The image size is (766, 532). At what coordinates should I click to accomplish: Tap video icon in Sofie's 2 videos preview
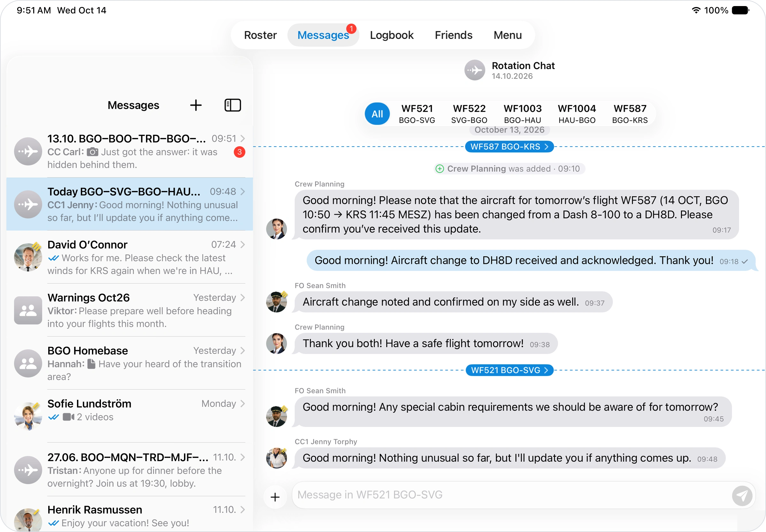click(69, 417)
